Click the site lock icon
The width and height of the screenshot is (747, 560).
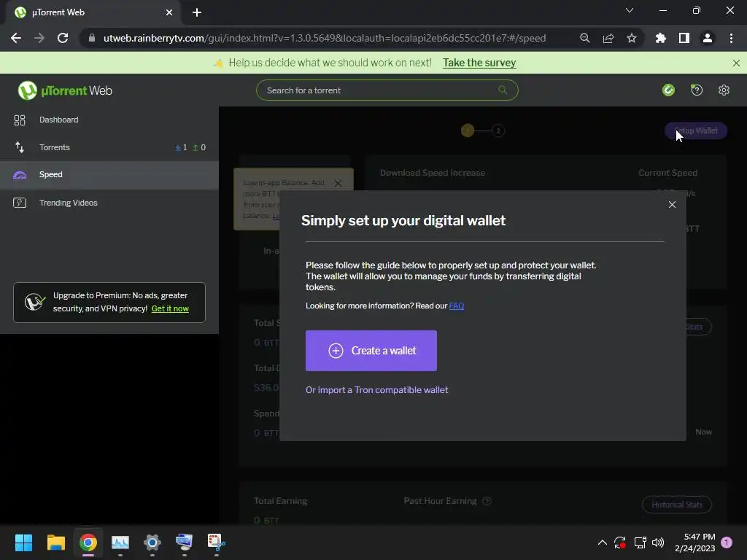tap(92, 38)
